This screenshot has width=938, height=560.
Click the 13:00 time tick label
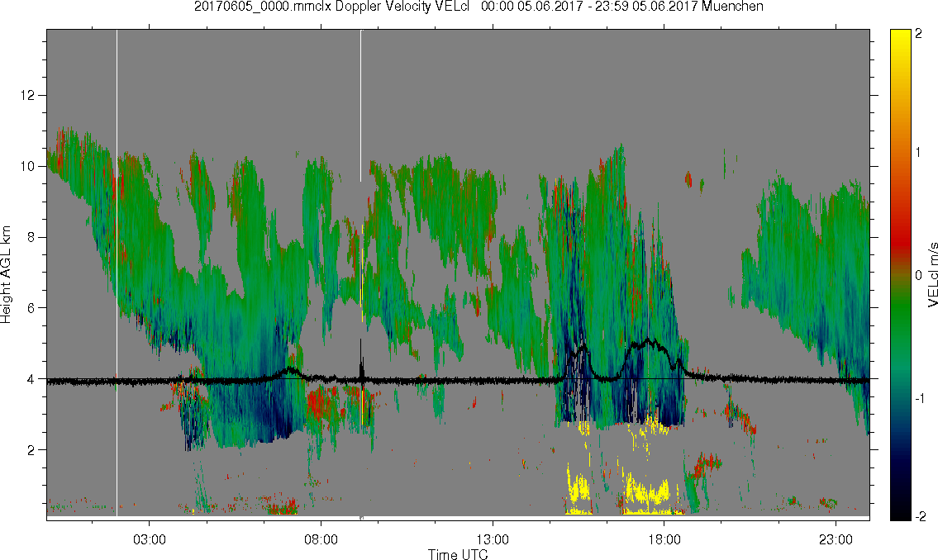pyautogui.click(x=493, y=539)
